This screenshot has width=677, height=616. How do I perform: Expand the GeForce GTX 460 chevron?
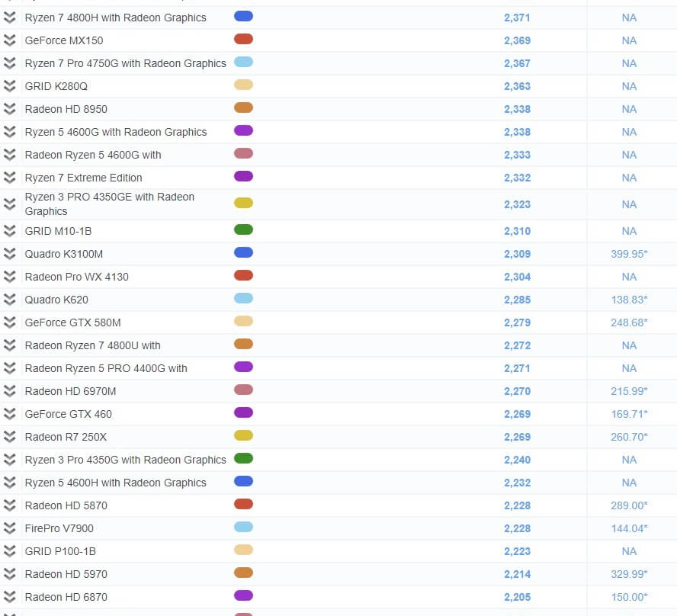[x=9, y=415]
